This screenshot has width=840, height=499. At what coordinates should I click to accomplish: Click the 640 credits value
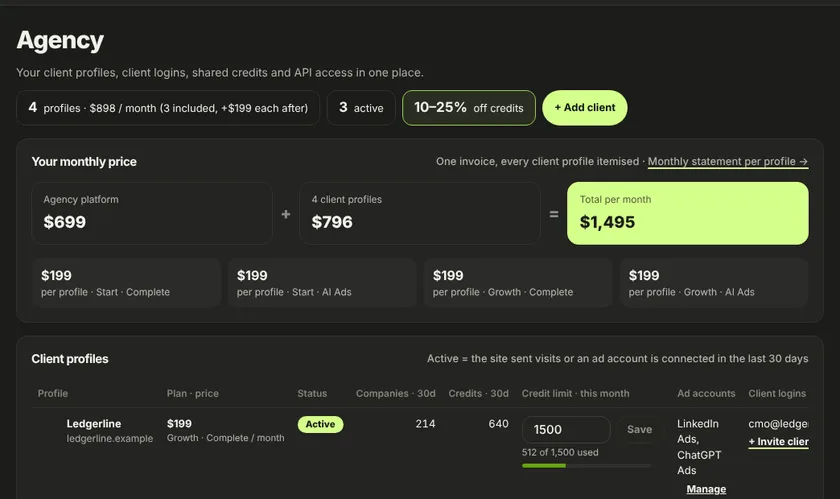[498, 423]
